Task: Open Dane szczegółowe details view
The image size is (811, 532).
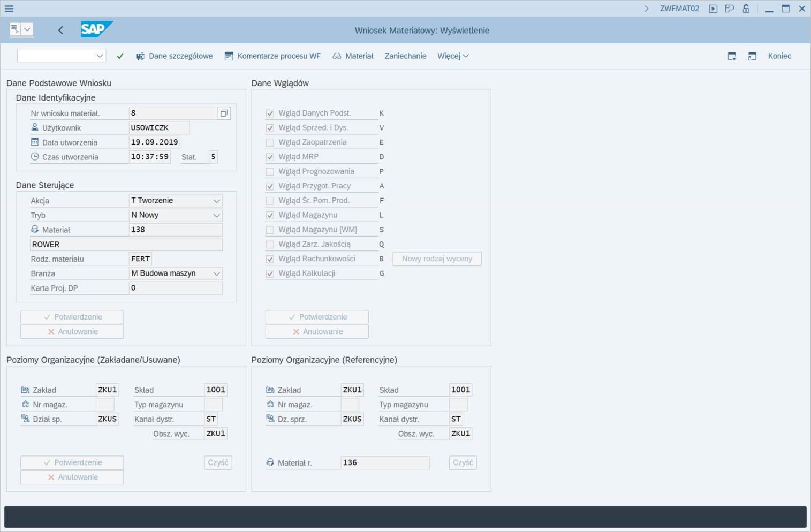Action: click(175, 56)
